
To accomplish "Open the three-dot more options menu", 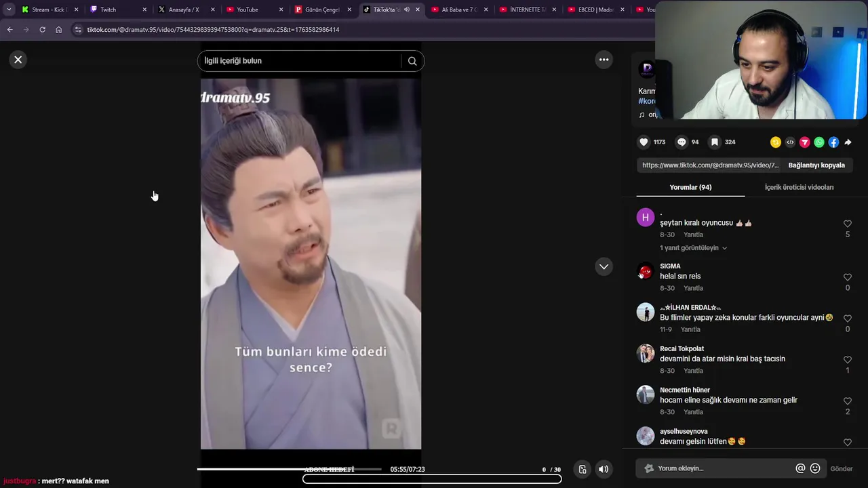I will pyautogui.click(x=604, y=60).
